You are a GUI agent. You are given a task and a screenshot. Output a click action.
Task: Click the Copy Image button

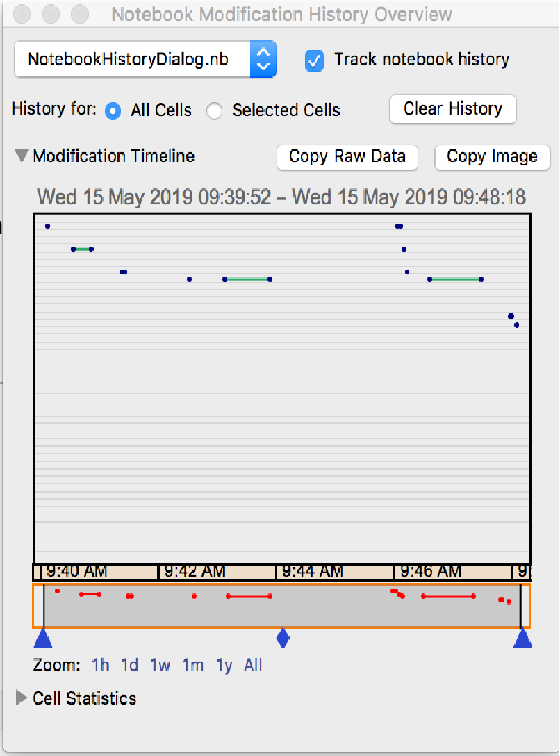click(492, 157)
